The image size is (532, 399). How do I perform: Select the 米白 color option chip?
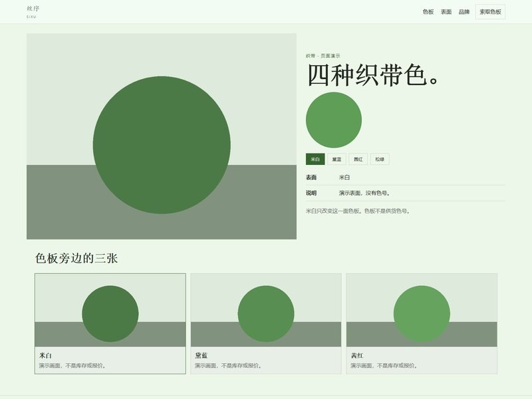(315, 159)
